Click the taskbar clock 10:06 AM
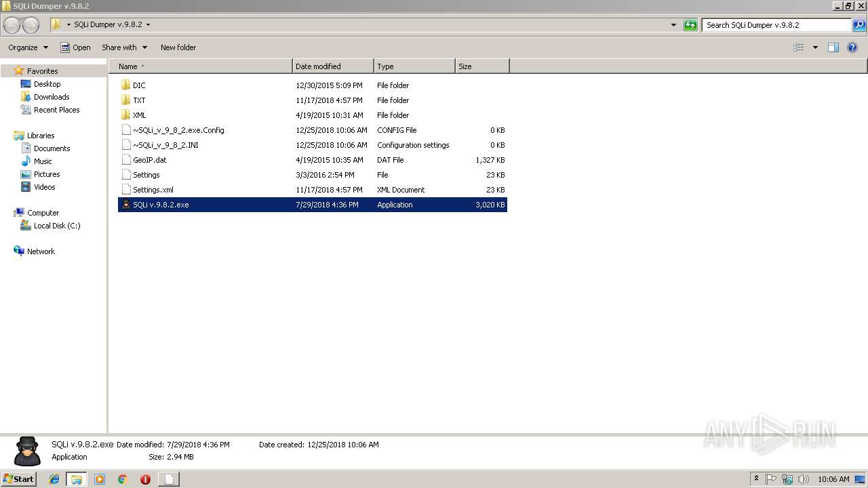The image size is (868, 488). click(x=833, y=479)
